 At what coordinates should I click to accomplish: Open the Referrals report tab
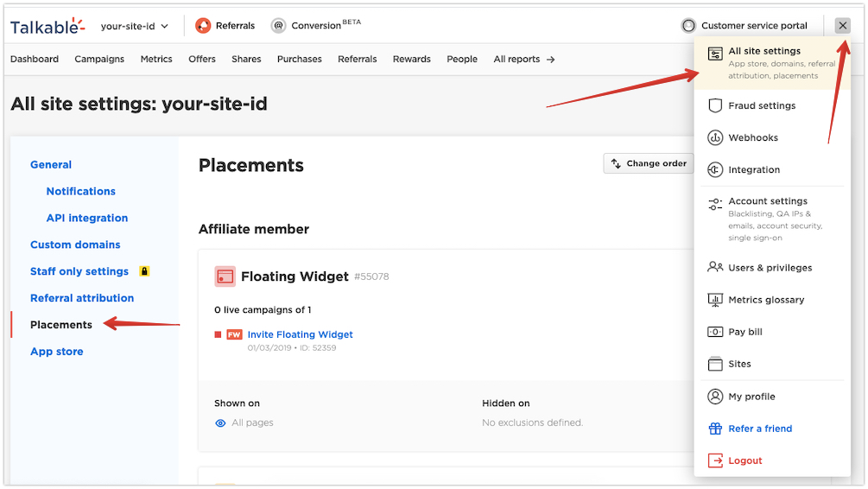pyautogui.click(x=357, y=59)
